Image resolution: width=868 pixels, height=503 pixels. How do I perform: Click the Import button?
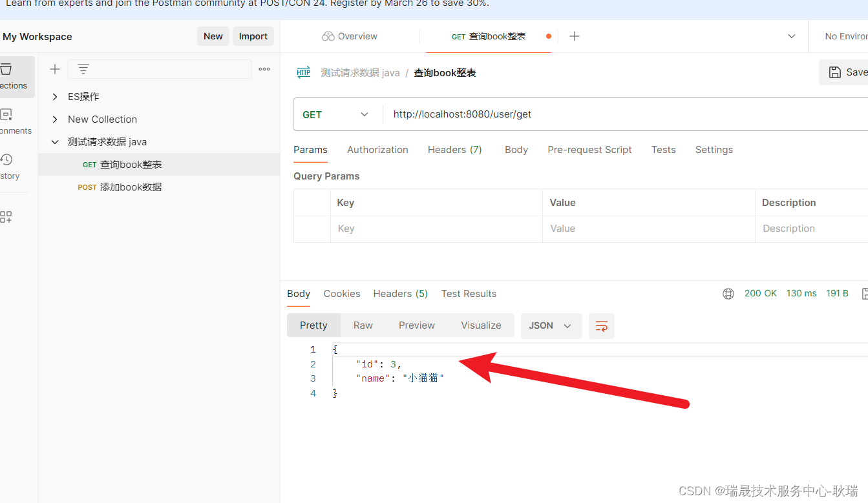click(253, 36)
